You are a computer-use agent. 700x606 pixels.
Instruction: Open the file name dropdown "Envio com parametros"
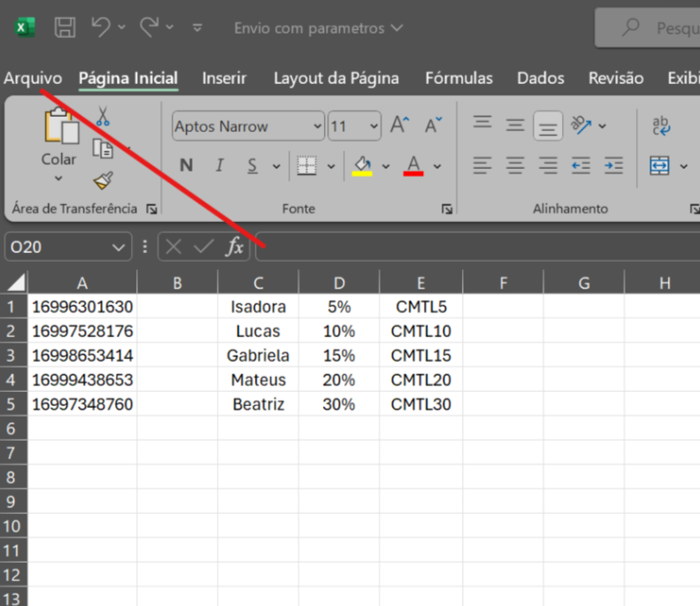[319, 28]
